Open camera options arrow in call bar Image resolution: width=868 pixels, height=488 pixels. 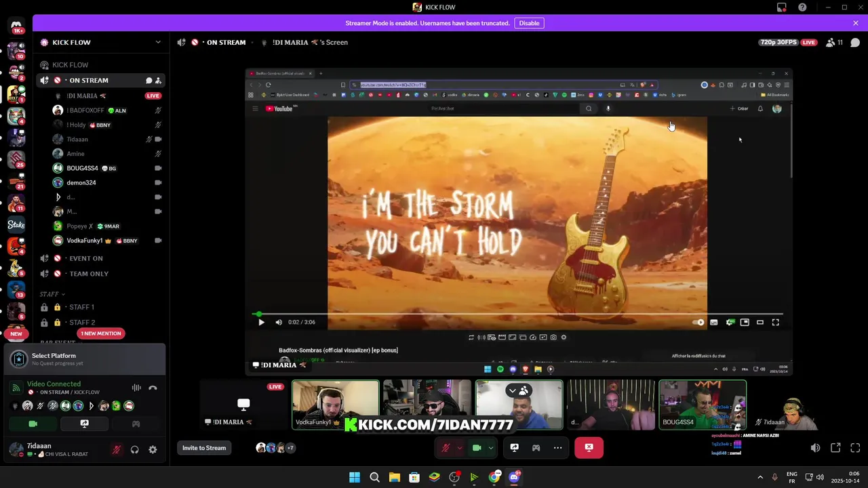click(x=490, y=447)
